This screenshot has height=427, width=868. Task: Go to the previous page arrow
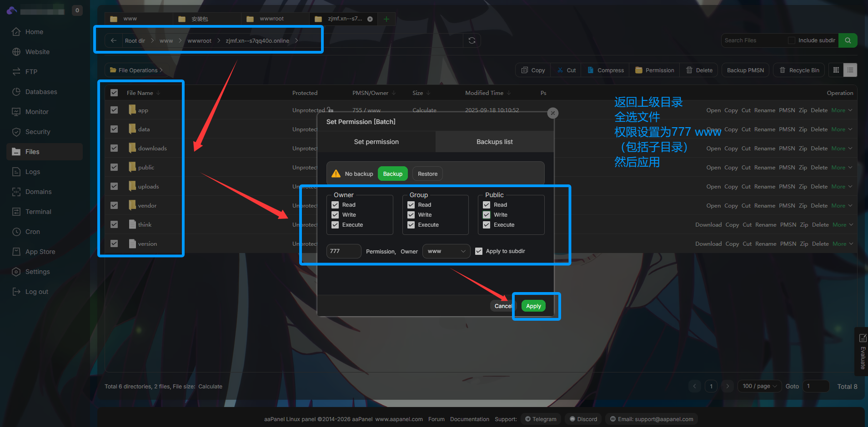pos(695,386)
